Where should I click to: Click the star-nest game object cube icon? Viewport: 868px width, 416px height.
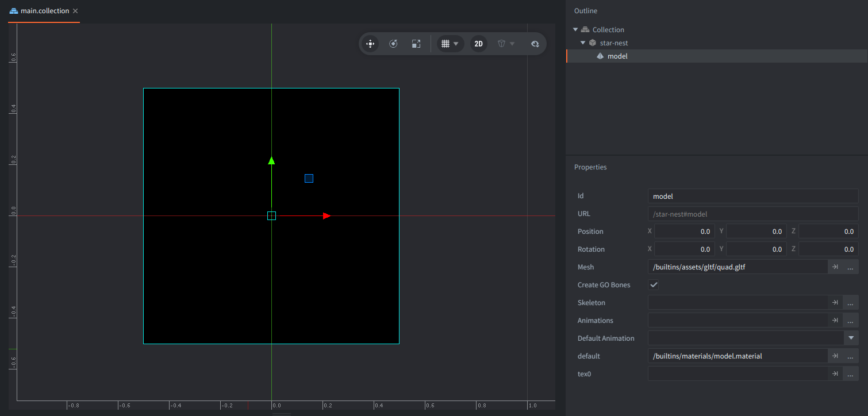(x=593, y=43)
